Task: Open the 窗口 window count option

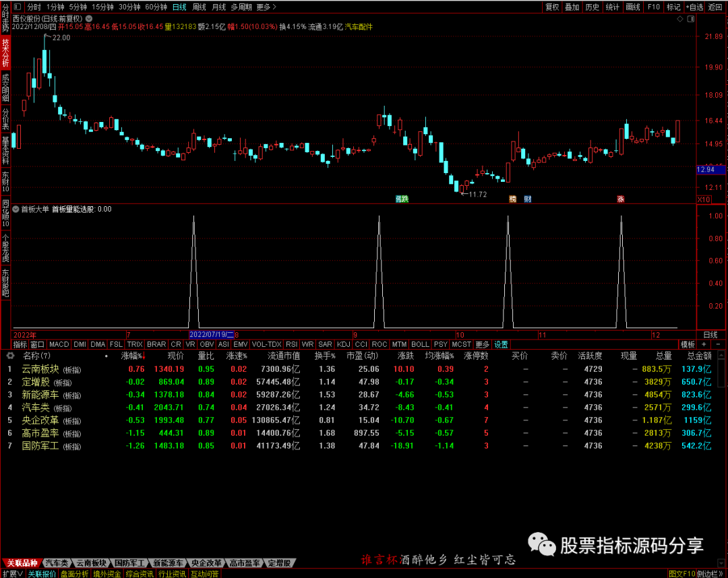Action: click(x=37, y=344)
